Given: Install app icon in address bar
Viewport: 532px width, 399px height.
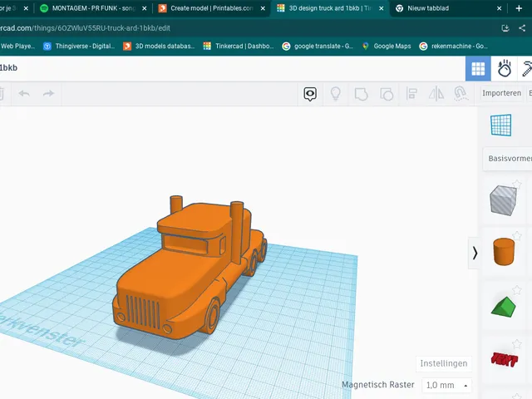Looking at the screenshot, I should [505, 28].
